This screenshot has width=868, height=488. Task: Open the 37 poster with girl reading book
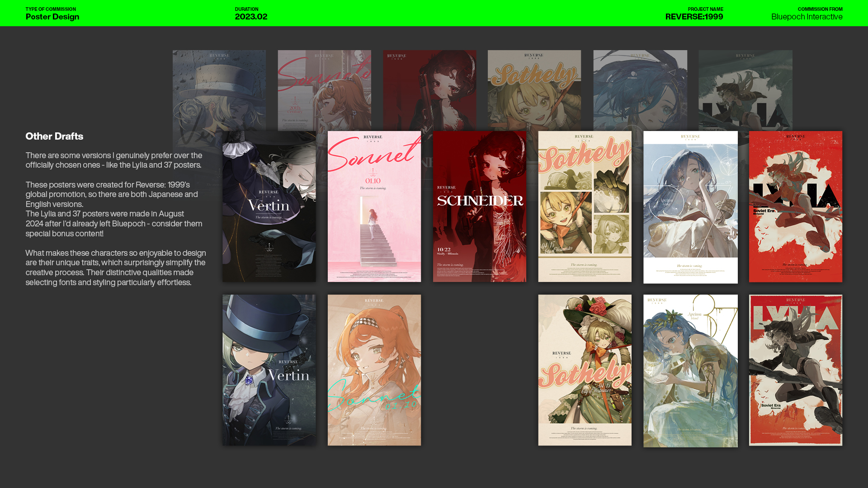(x=690, y=207)
